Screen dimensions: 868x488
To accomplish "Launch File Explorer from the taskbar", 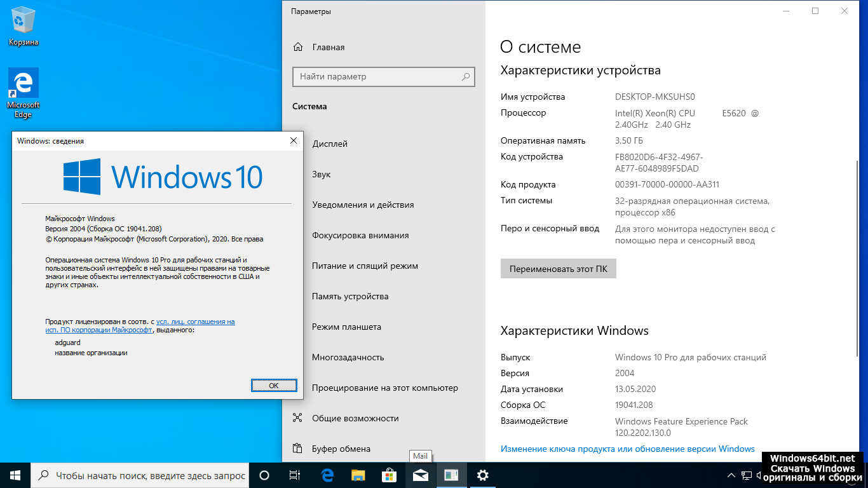I will (358, 475).
